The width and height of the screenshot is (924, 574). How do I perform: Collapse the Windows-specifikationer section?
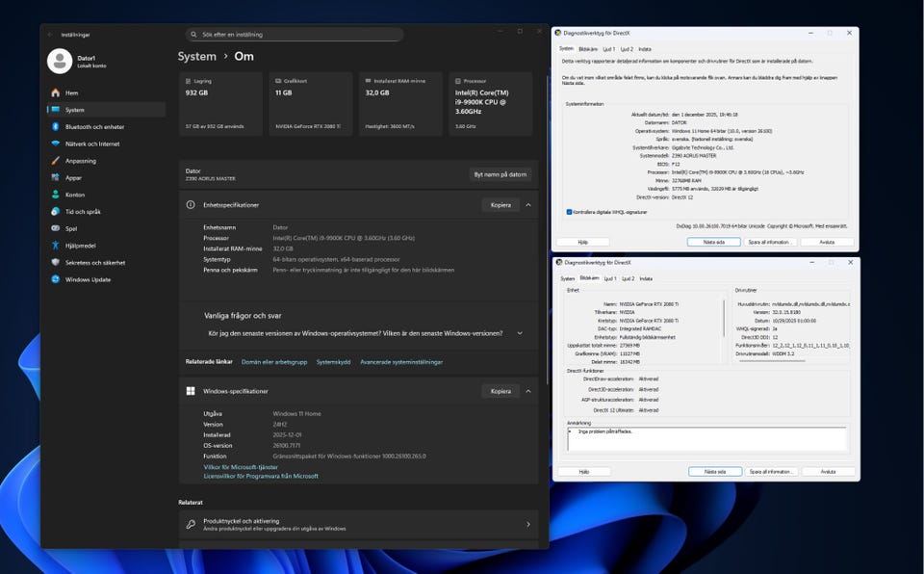point(527,391)
